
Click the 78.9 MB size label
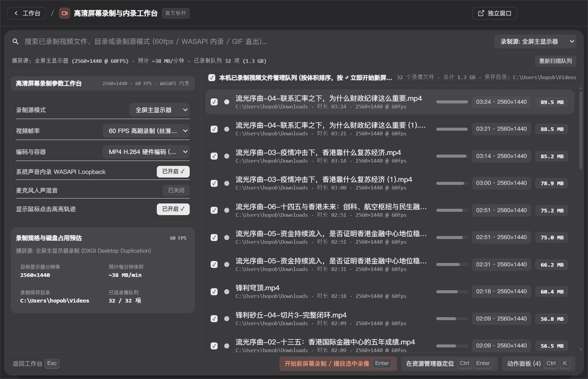[x=552, y=183]
